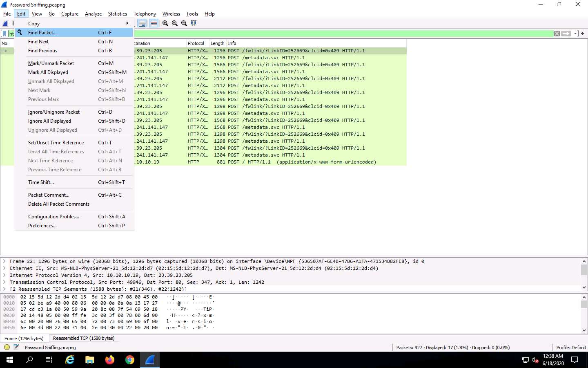
Task: Click the Wireshark taskbar icon
Action: coord(150,360)
